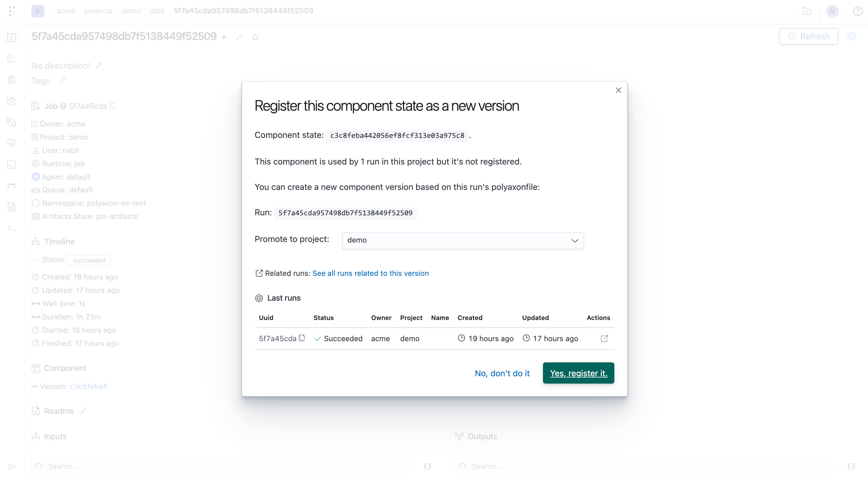Click "Duration: 1h 23m" in Timeline
The height and width of the screenshot is (477, 868).
pos(71,317)
